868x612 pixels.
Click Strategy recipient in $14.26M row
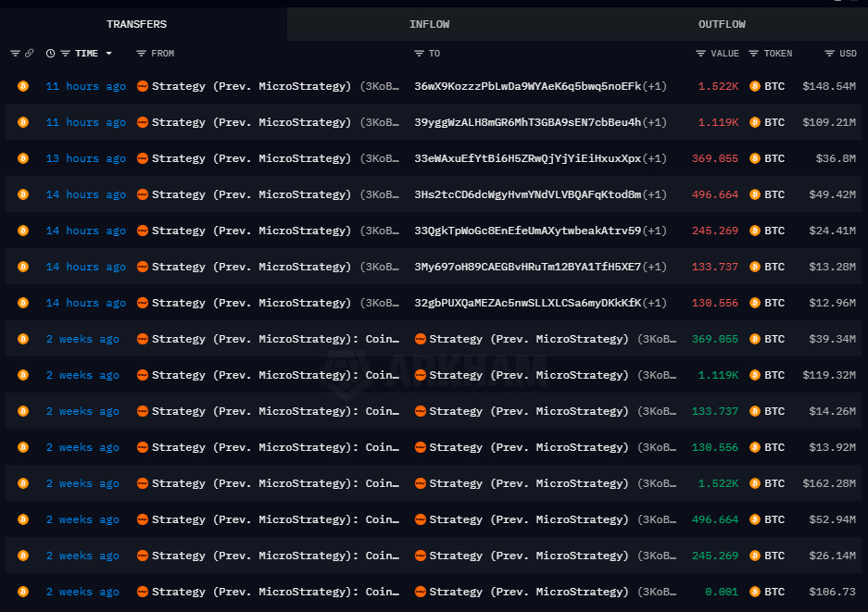click(x=529, y=411)
